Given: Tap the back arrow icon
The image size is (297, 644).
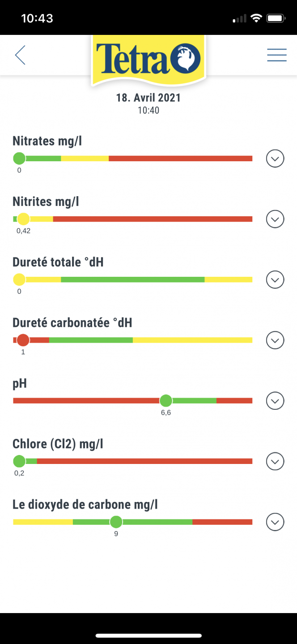Looking at the screenshot, I should click(20, 55).
